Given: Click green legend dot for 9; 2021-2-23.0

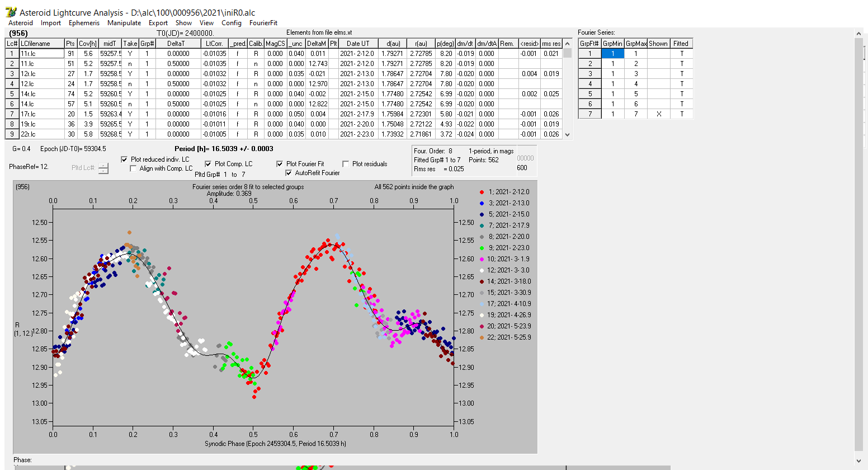Looking at the screenshot, I should pyautogui.click(x=482, y=248).
